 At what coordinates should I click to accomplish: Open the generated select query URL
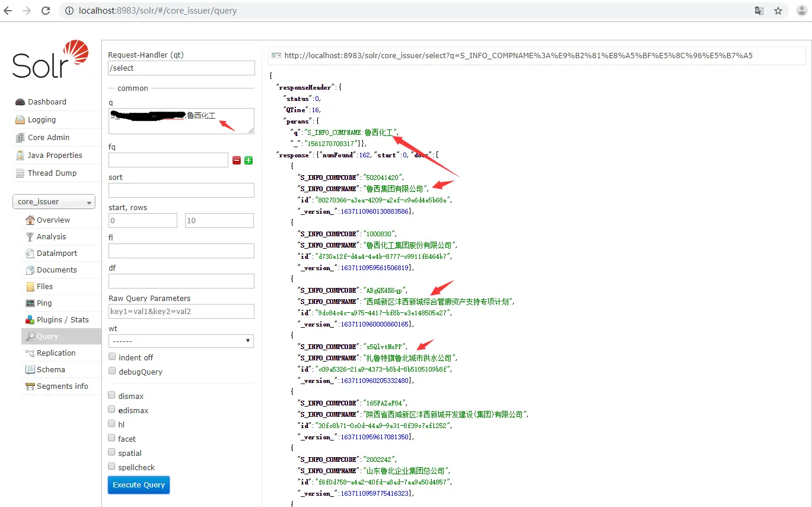click(518, 56)
